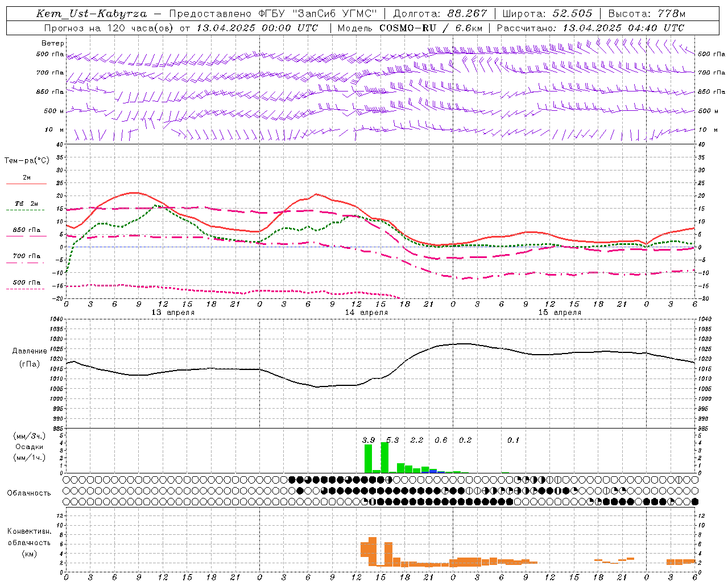
Task: Click the Облачность cloud cover label
Action: (29, 493)
